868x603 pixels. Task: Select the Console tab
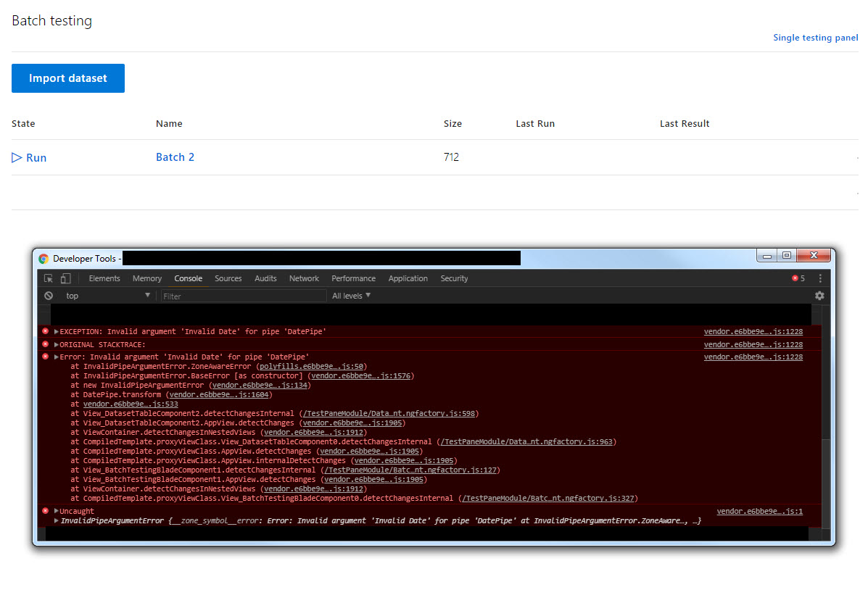188,278
